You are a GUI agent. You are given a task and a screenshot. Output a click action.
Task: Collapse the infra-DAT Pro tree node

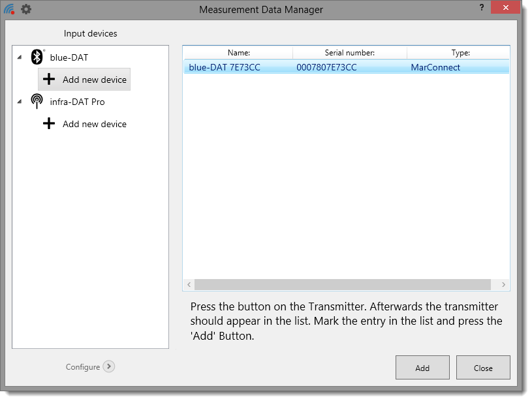(19, 102)
